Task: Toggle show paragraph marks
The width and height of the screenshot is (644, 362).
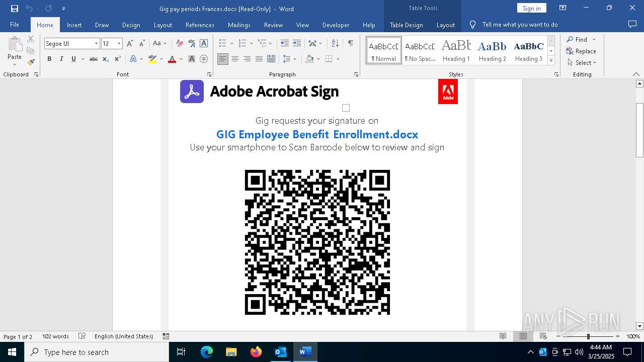Action: click(x=350, y=44)
